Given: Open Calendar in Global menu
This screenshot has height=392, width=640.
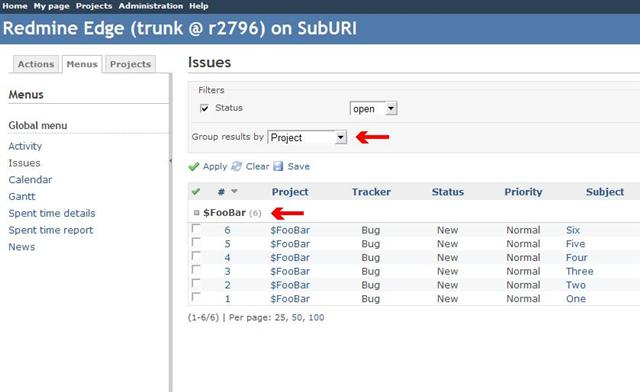Looking at the screenshot, I should pyautogui.click(x=30, y=180).
